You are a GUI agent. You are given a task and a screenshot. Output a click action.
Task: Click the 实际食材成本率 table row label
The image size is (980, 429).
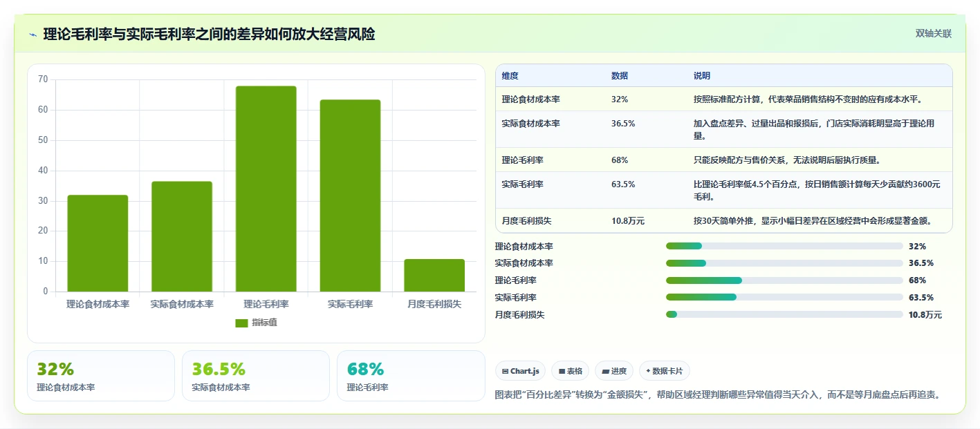click(531, 124)
